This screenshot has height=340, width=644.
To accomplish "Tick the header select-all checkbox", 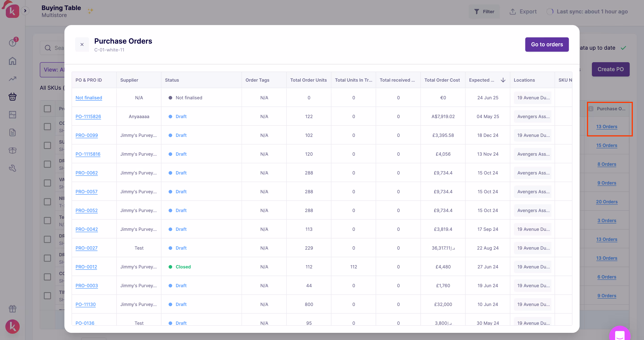I will point(47,109).
